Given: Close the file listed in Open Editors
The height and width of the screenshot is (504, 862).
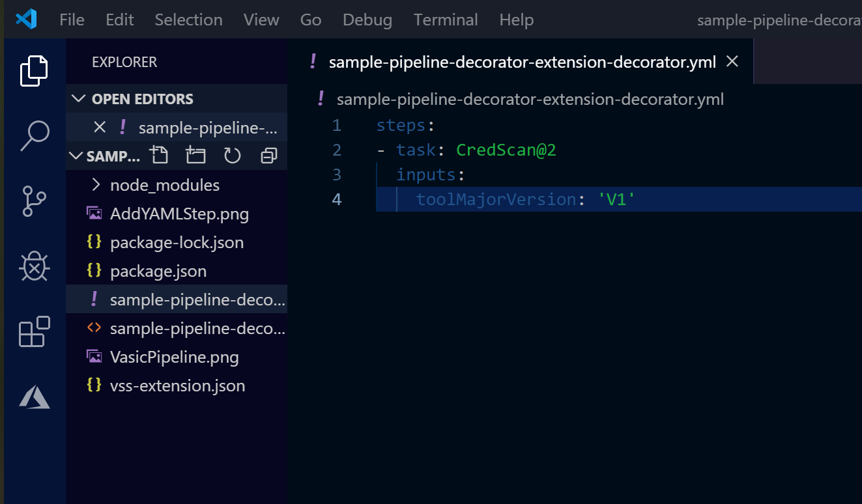Looking at the screenshot, I should (100, 128).
